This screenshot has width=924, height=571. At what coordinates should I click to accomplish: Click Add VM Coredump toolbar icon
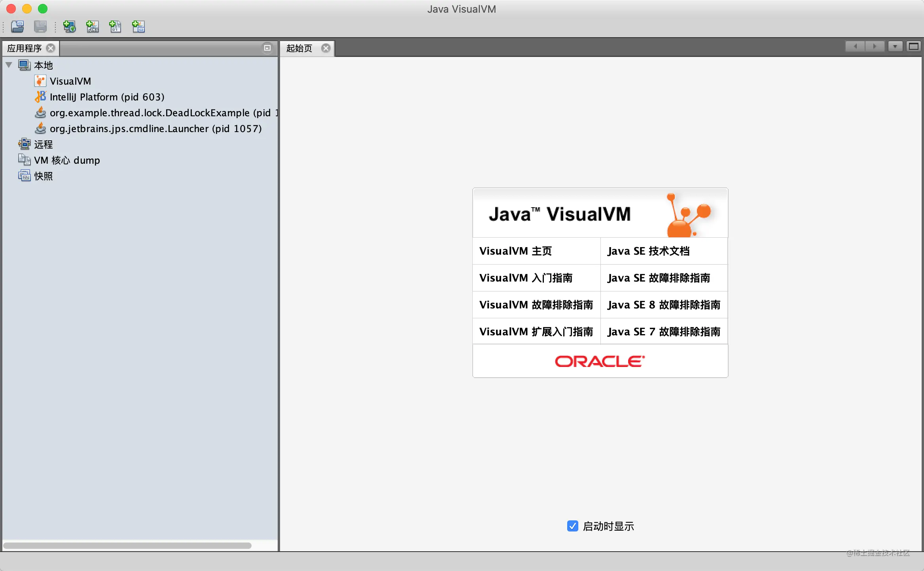pyautogui.click(x=115, y=26)
